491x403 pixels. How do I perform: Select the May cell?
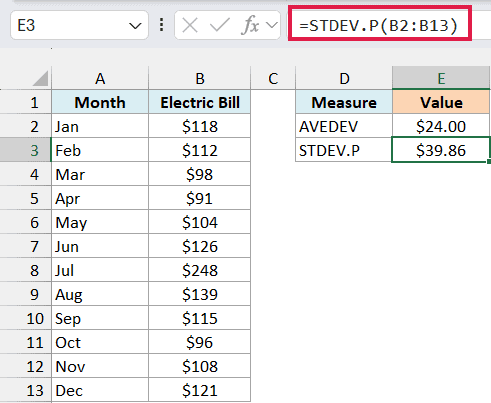[100, 222]
